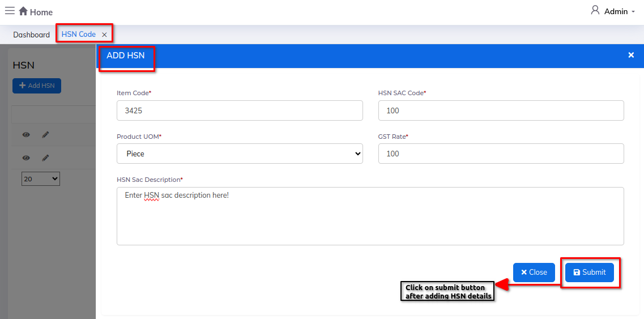
Task: Dismiss the ADD HSN dialog with X
Action: 632,55
